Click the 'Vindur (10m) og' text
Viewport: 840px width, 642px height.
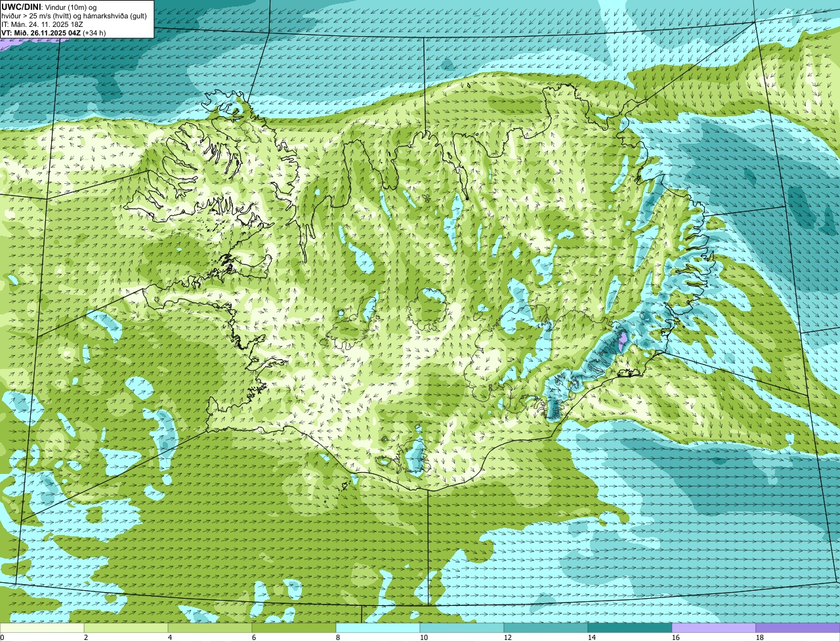pos(71,7)
